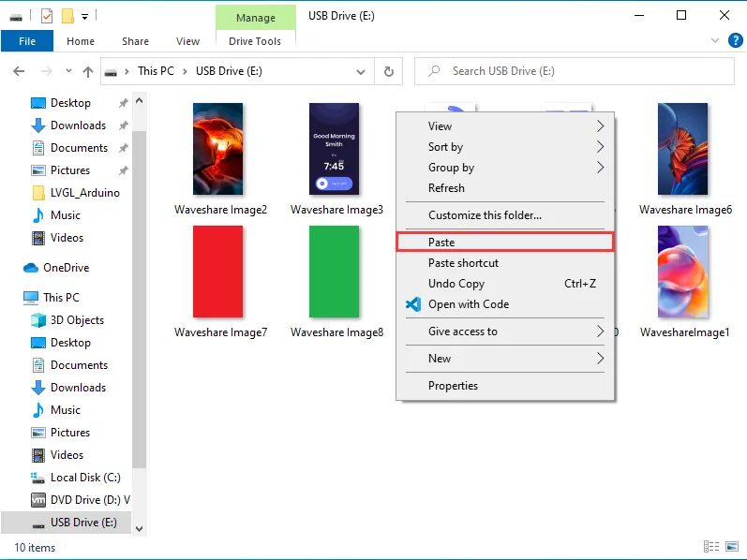The width and height of the screenshot is (747, 560).
Task: Click the Up arrow navigation icon
Action: (88, 71)
